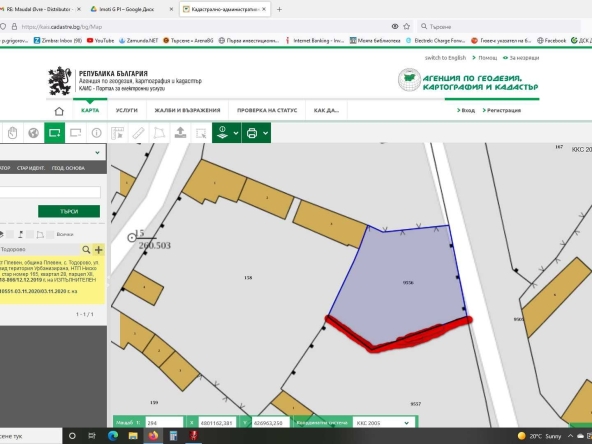This screenshot has width=592, height=444.
Task: Open Firefox from the taskbar
Action: 153,436
